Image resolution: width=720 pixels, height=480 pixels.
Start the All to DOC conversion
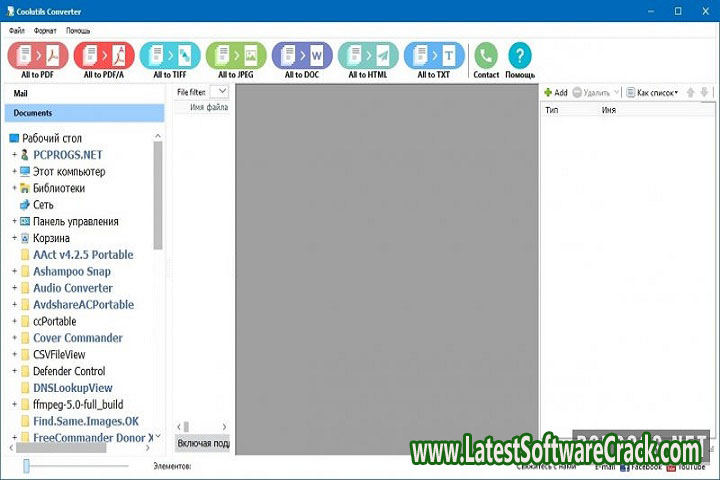point(302,56)
